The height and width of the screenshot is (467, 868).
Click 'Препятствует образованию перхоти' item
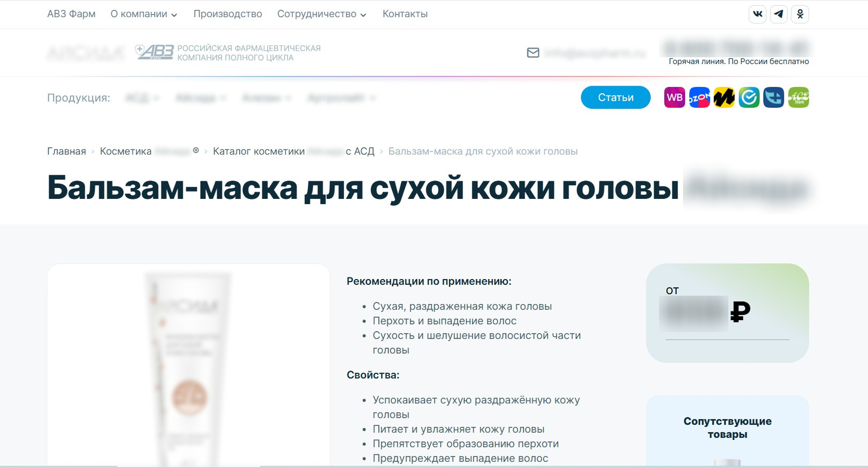466,444
